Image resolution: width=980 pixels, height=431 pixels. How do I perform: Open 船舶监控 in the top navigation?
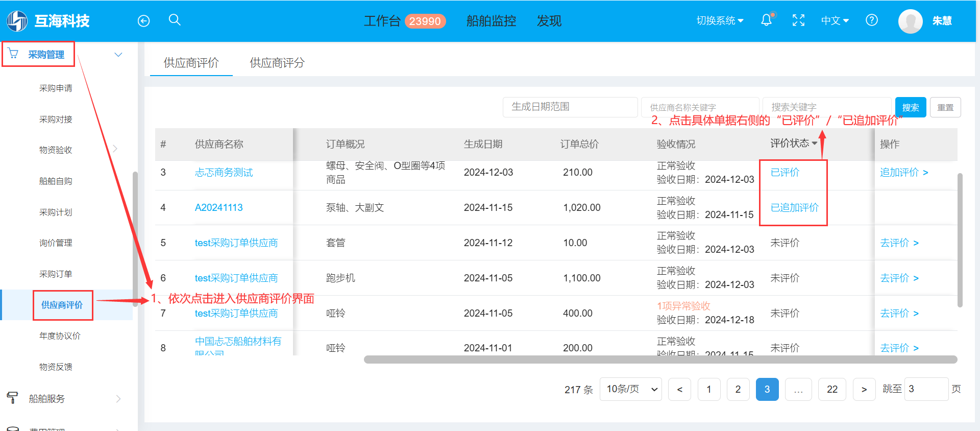click(491, 21)
